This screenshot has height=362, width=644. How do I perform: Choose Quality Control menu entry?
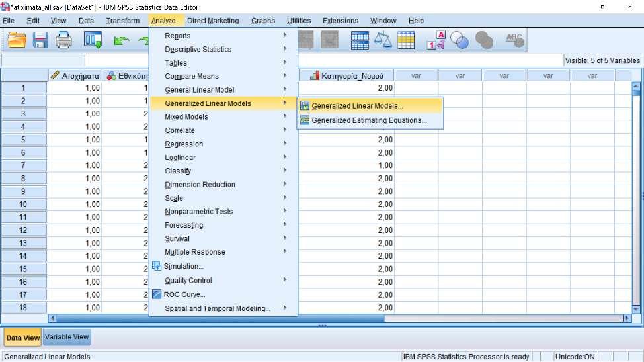224,280
